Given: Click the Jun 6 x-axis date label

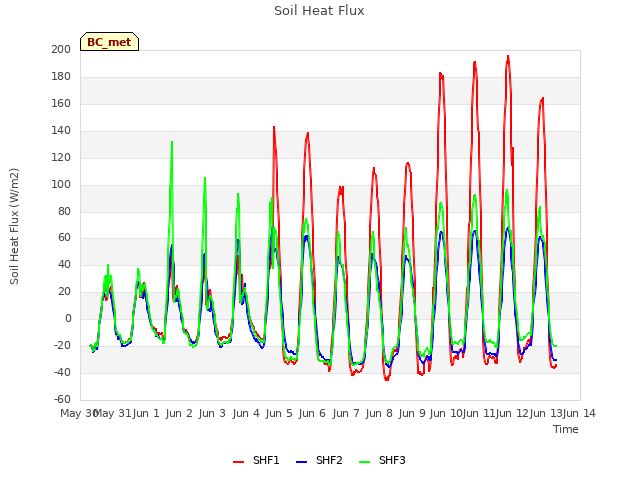Looking at the screenshot, I should 312,413.
